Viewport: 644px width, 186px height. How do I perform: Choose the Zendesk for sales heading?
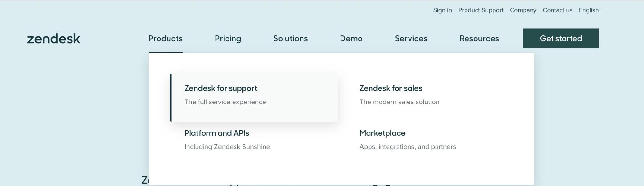pos(390,88)
